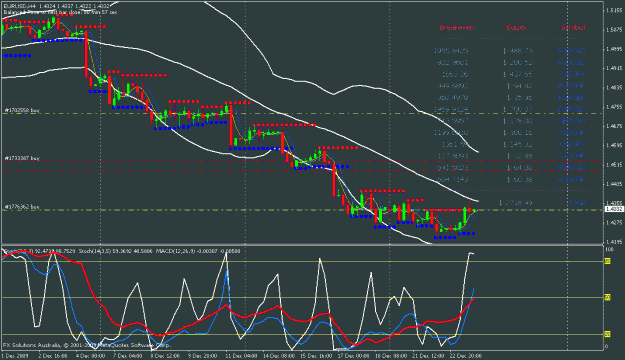This screenshot has height=360, width=625.
Task: Select the USDJPY symbol entry
Action: coord(572,144)
